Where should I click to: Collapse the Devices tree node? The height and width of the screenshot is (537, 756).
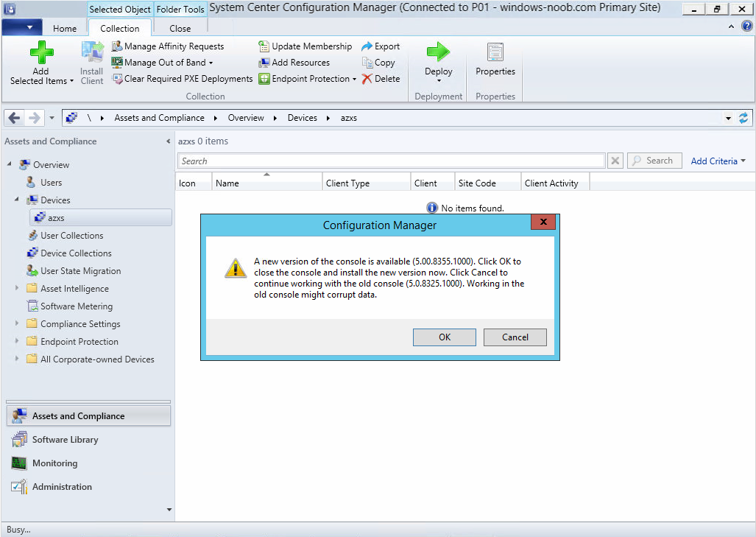click(x=17, y=200)
